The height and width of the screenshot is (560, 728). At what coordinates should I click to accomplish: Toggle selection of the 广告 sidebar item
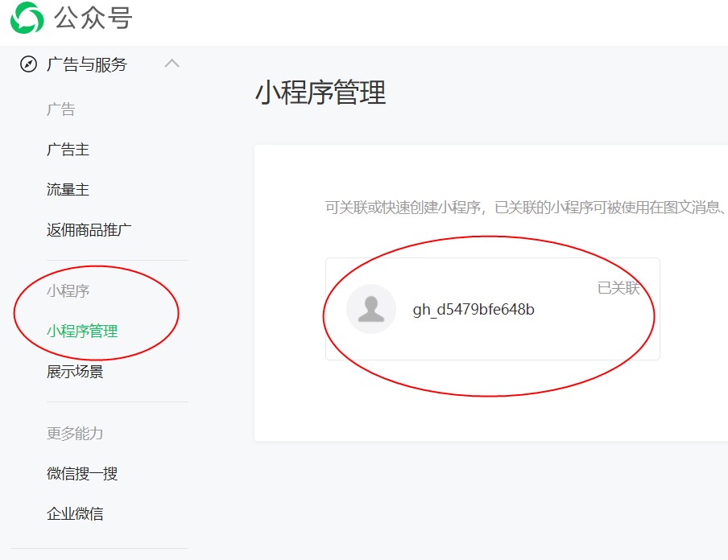[55, 109]
